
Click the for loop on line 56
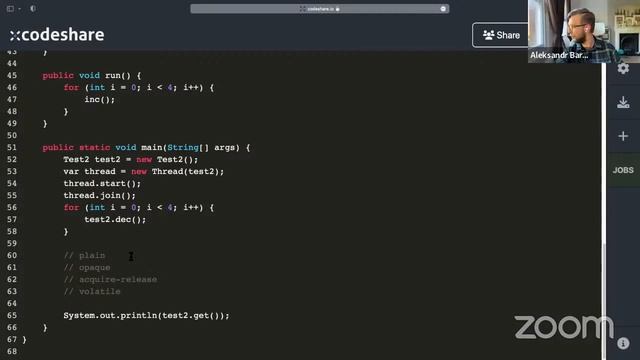139,207
